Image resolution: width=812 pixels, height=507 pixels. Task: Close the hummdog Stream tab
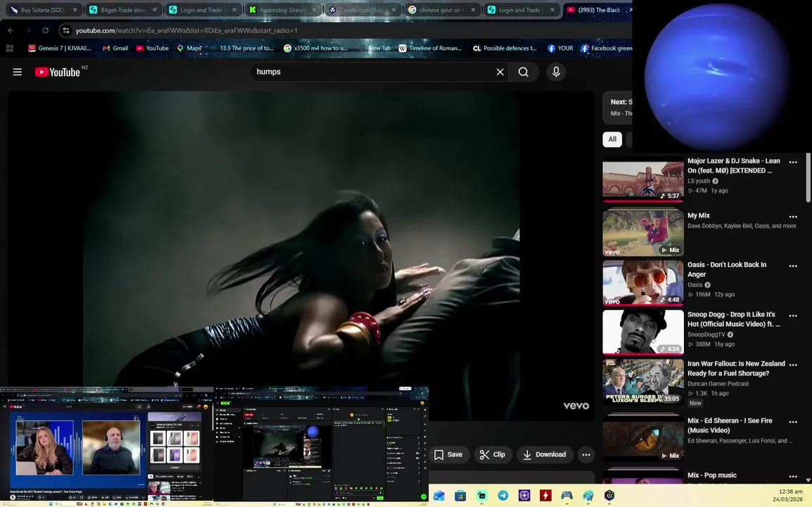[314, 10]
